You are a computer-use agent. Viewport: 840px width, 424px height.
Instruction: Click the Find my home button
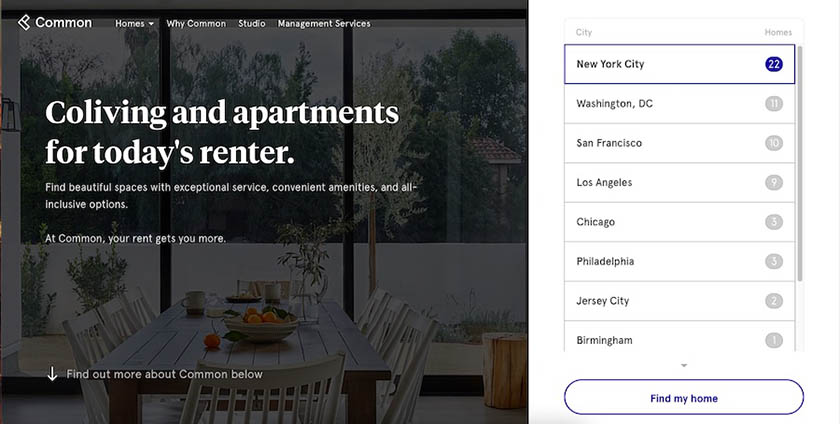pos(684,397)
